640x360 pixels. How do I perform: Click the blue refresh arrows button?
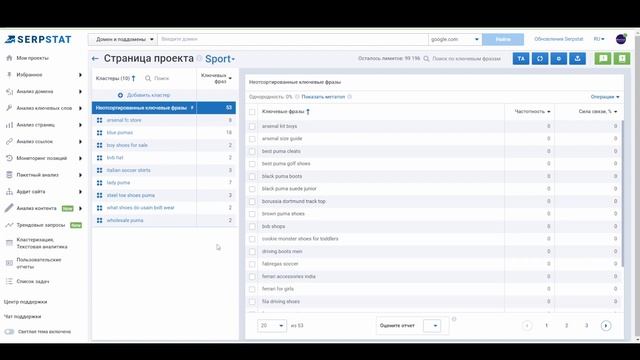coord(540,58)
